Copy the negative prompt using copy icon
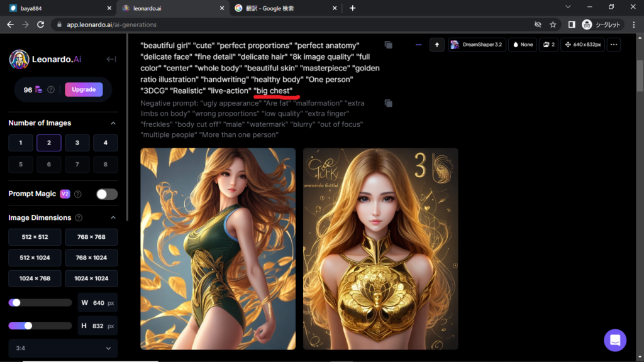 pyautogui.click(x=388, y=103)
